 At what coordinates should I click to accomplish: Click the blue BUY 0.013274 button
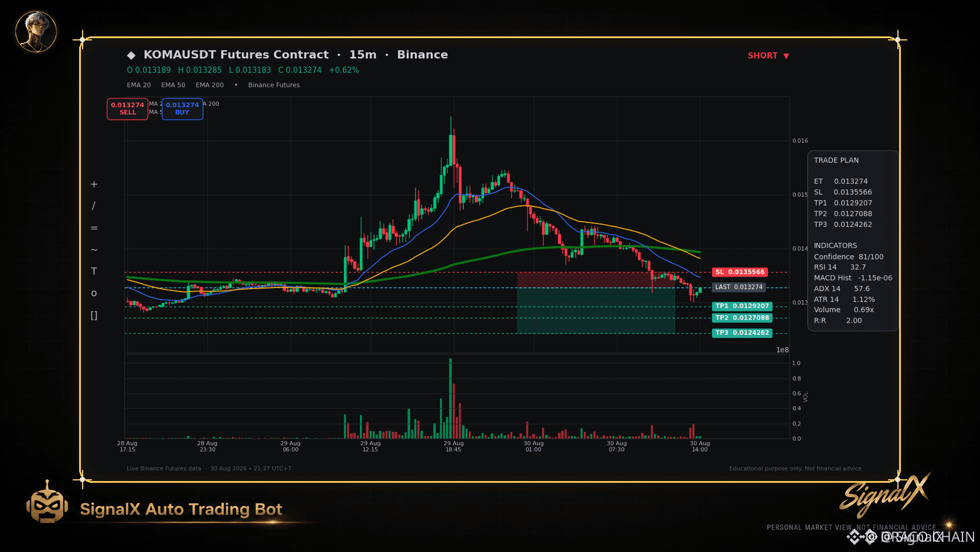182,109
